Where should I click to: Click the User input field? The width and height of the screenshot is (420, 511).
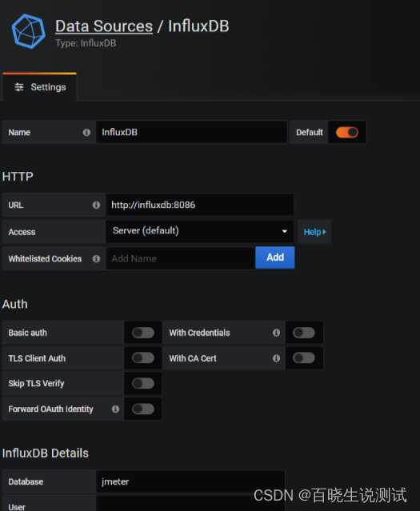(x=190, y=503)
